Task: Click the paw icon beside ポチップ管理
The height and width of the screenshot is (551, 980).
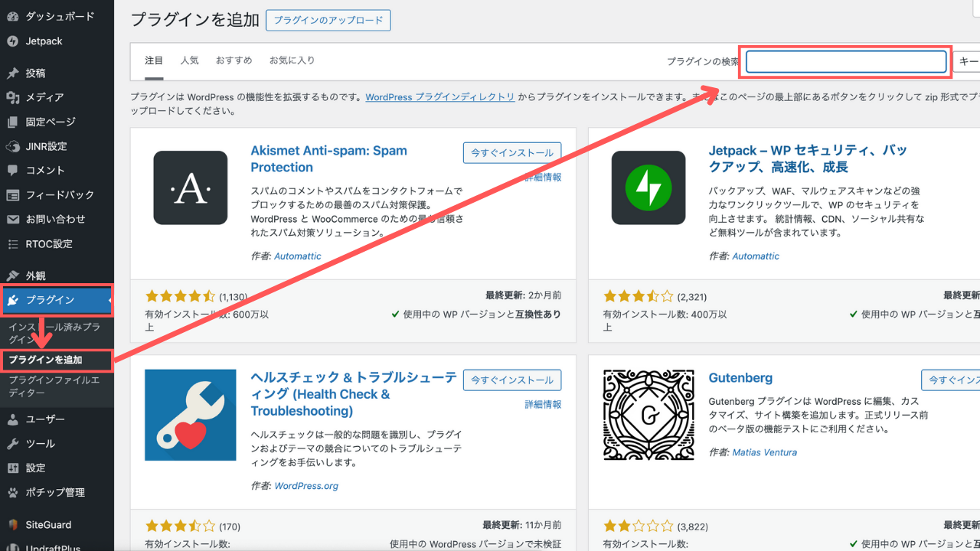Action: pyautogui.click(x=12, y=493)
